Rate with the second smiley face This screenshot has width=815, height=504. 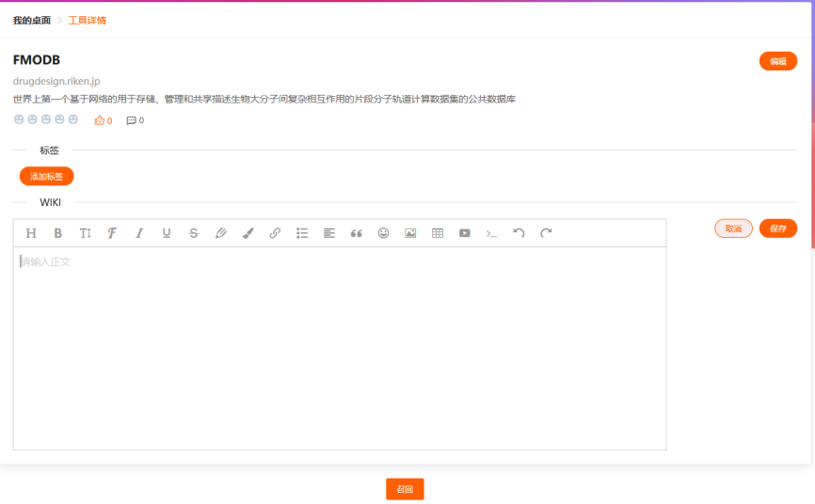(x=32, y=119)
